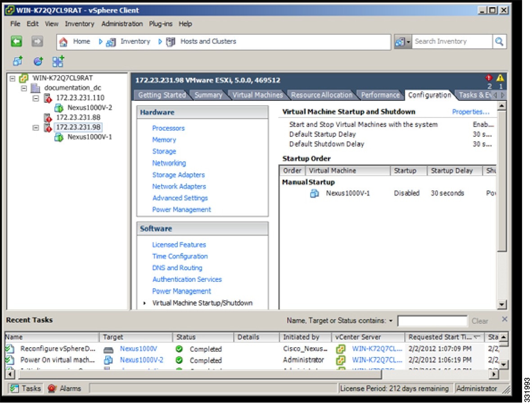Click the red alert icon in host header

click(489, 78)
